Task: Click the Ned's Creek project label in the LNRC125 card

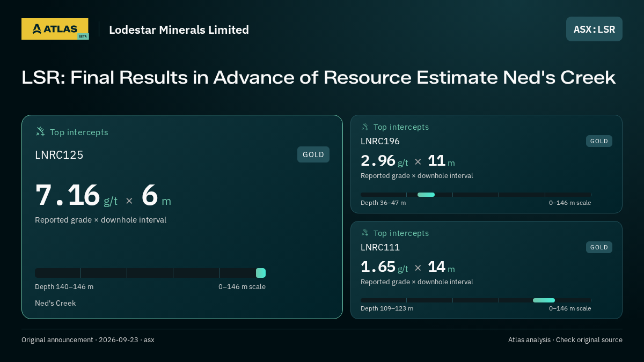Action: (55, 303)
